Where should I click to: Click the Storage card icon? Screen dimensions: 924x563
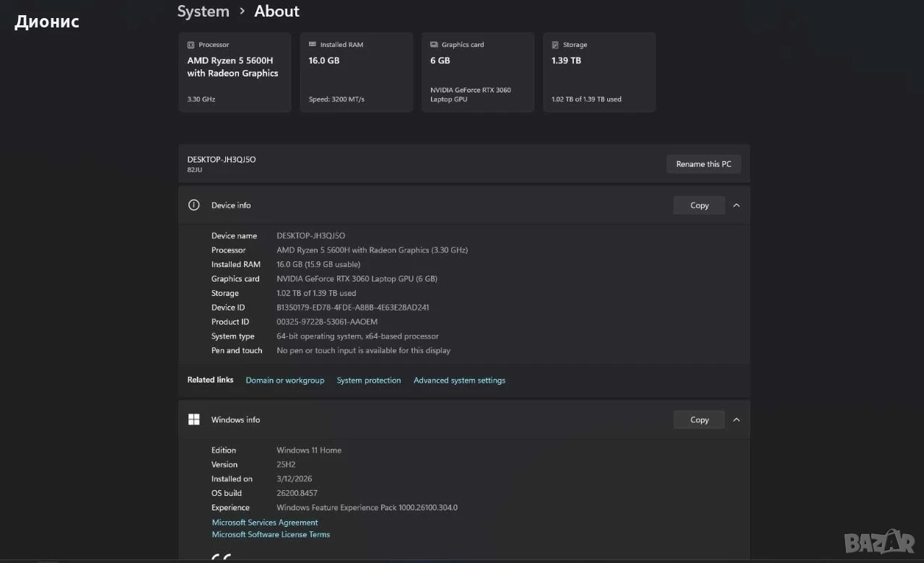tap(555, 45)
